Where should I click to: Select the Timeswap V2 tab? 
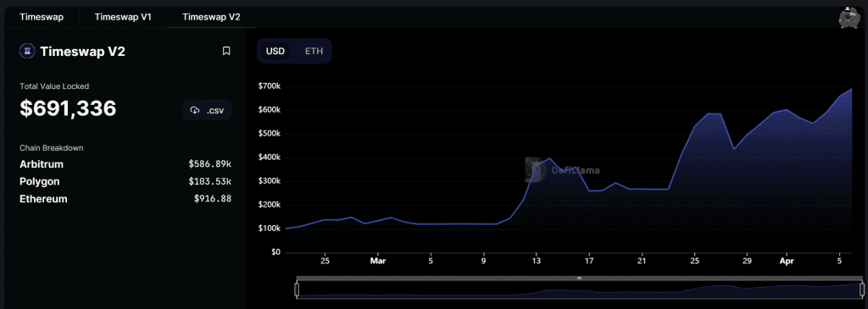tap(211, 17)
